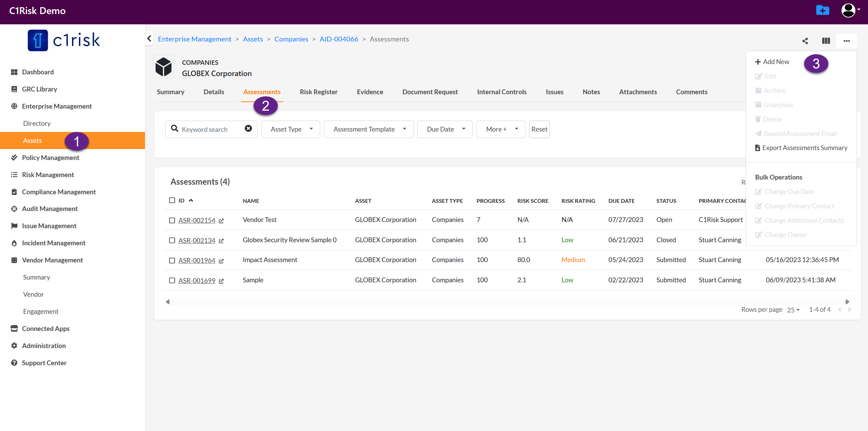Screen dimensions: 868x431
Task: Check the box for ASR-002134 row
Action: coord(172,241)
